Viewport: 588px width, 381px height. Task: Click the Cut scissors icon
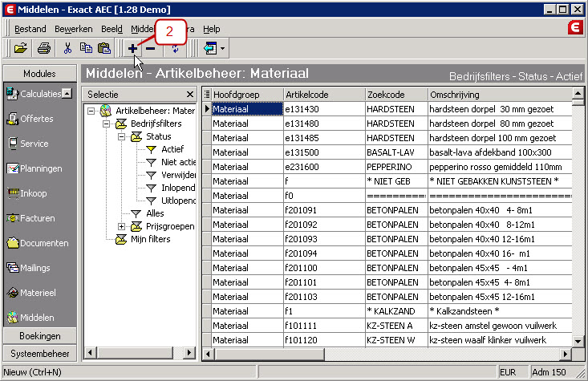[x=67, y=48]
